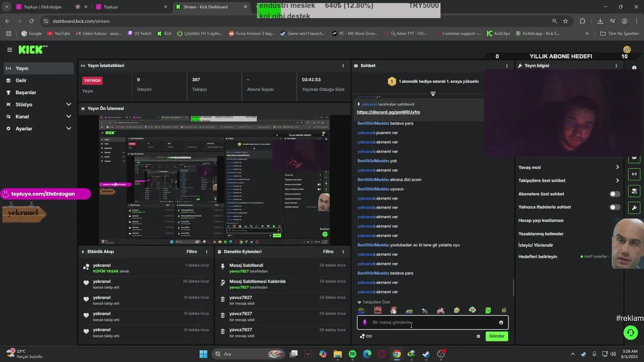Open Chrome extensions puzzle icon

click(583, 21)
